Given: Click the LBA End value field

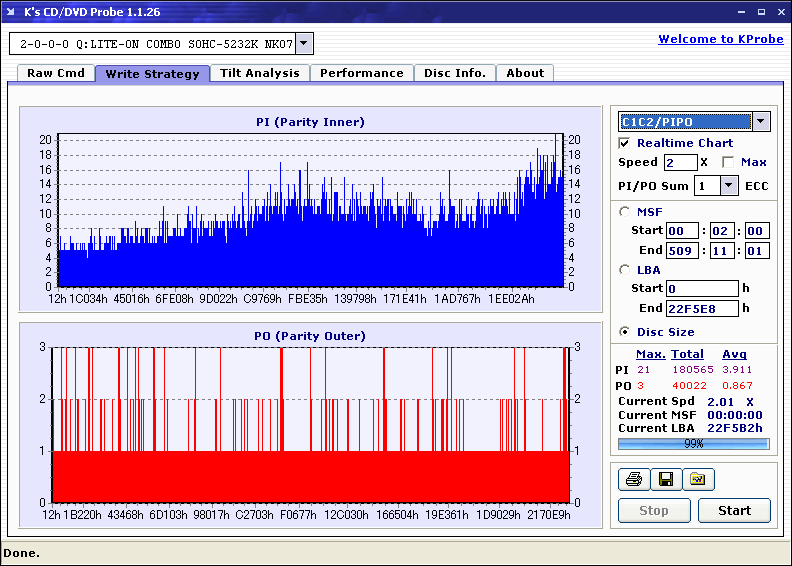Looking at the screenshot, I should point(701,308).
